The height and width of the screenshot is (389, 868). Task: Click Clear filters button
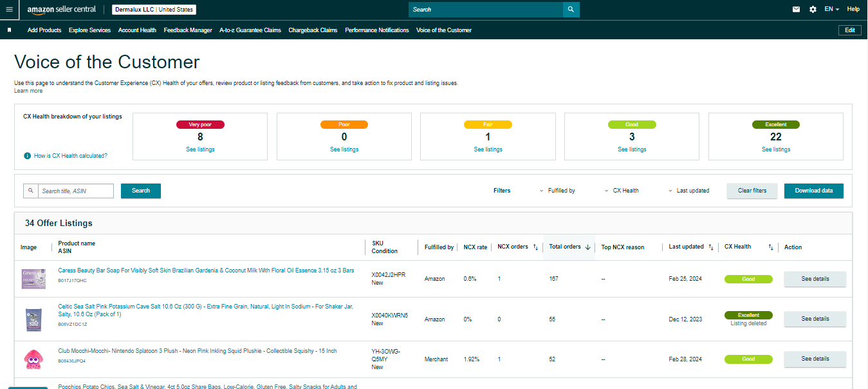pos(752,191)
